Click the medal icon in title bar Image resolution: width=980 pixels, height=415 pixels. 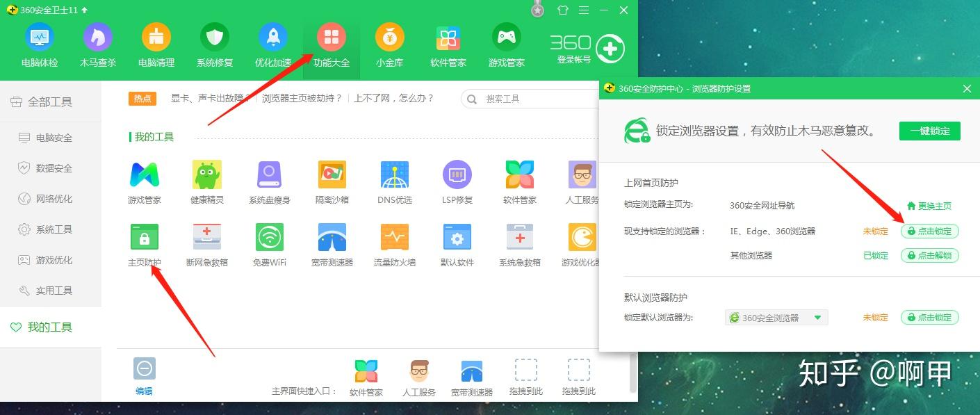point(537,9)
